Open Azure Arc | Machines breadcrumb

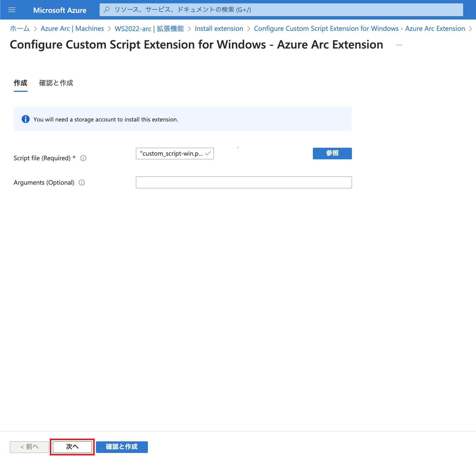click(x=72, y=28)
